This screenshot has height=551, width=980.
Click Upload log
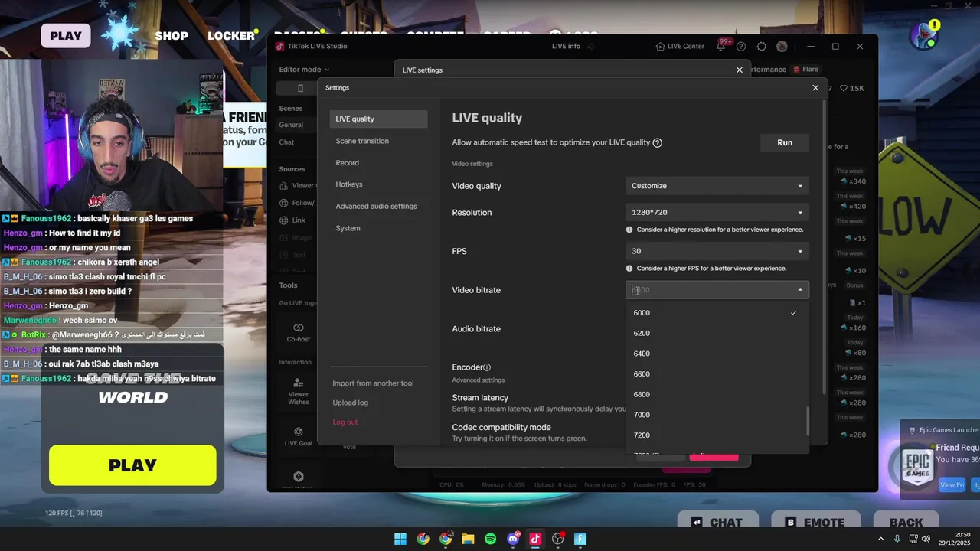[x=350, y=403]
